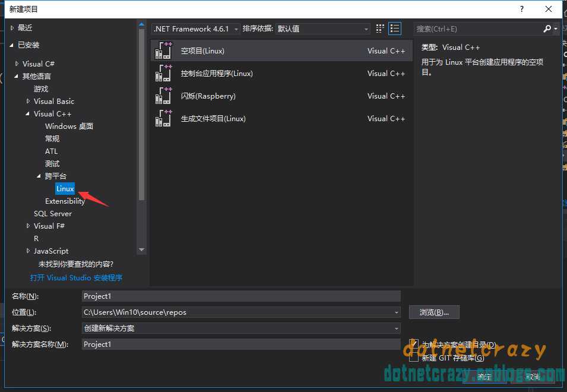Expand the Visual C# node
567x392 pixels.
17,64
